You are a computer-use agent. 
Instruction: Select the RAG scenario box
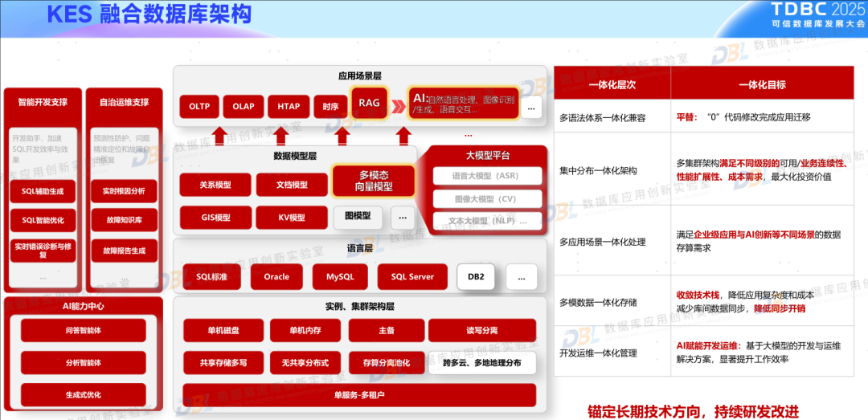(369, 104)
